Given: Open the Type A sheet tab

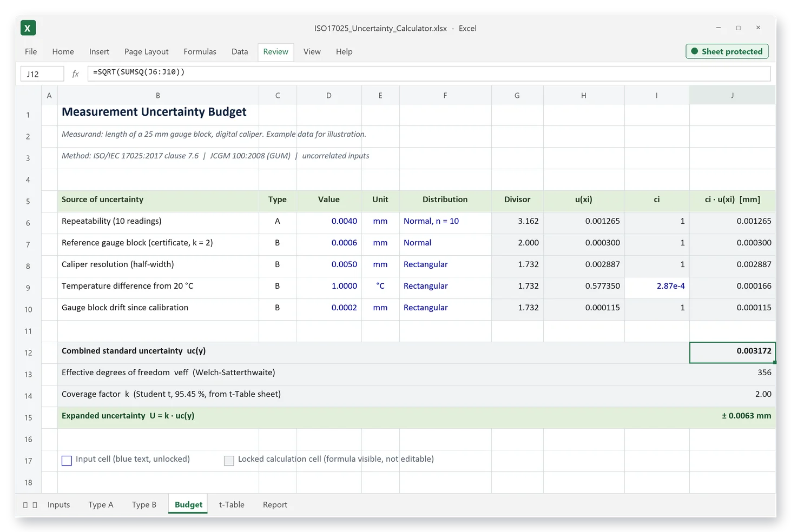Looking at the screenshot, I should (x=101, y=505).
